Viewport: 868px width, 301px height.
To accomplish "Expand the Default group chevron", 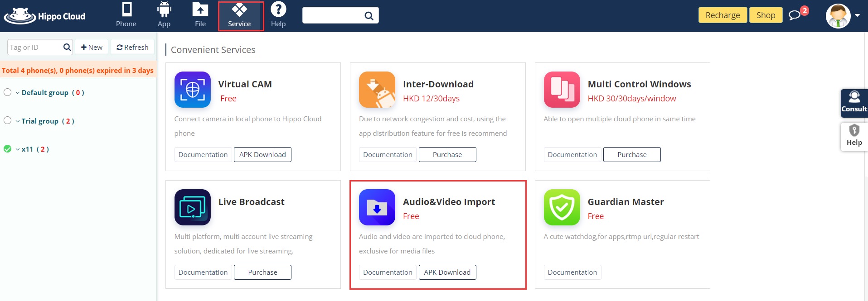I will point(18,93).
